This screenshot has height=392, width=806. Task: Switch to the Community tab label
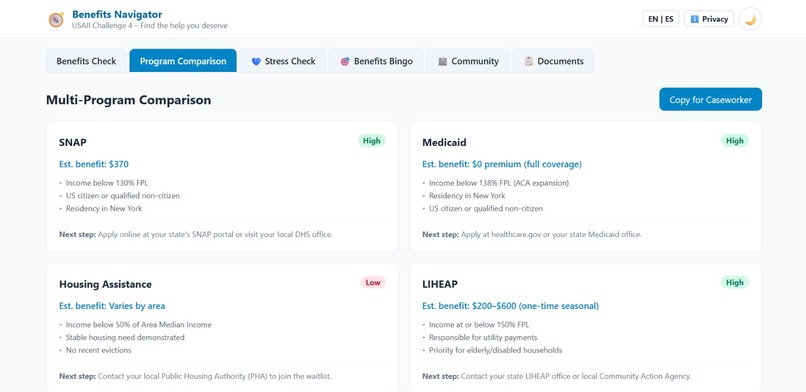pos(475,61)
